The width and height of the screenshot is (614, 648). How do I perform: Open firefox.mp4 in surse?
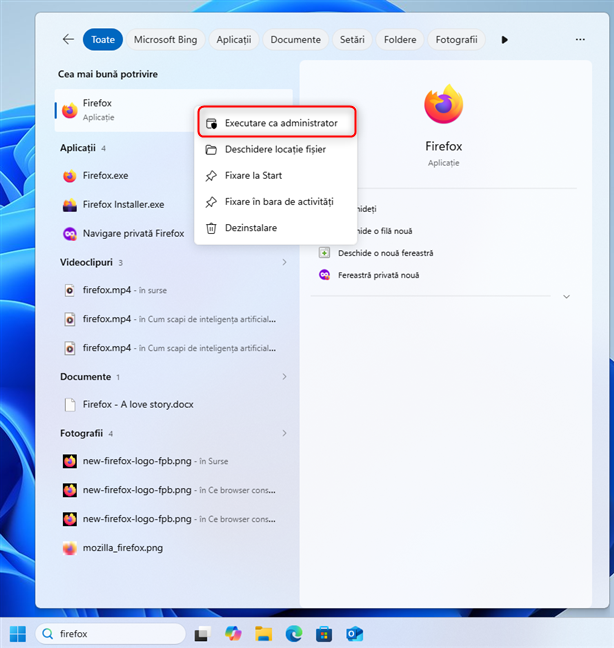pos(174,290)
